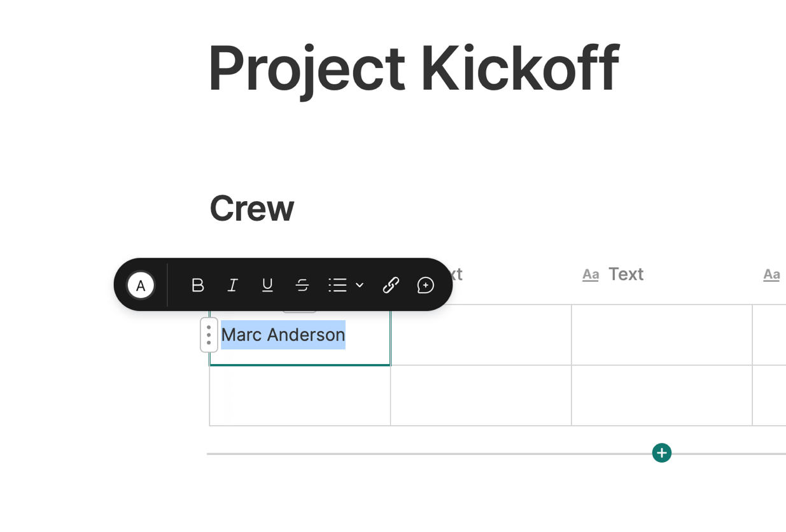Click the empty cell right of Marc Anderson
The width and height of the screenshot is (786, 532).
[481, 335]
